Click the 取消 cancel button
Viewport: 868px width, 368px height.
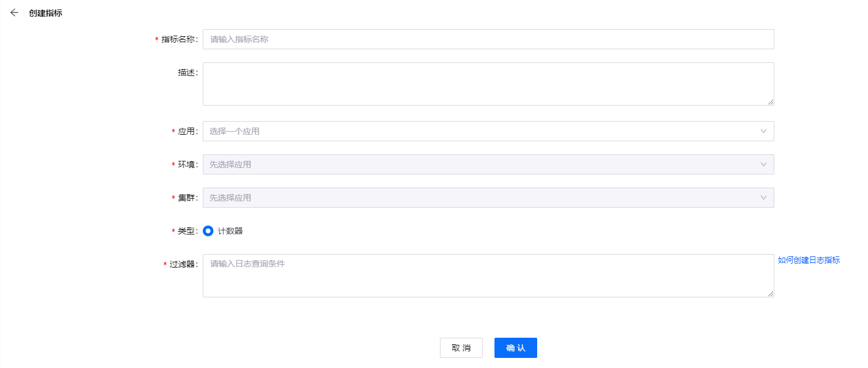click(461, 348)
